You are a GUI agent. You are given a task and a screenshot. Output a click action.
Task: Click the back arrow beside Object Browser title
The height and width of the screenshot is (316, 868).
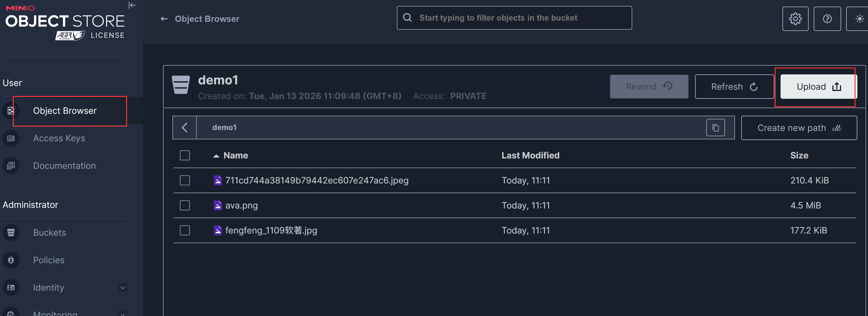(164, 19)
